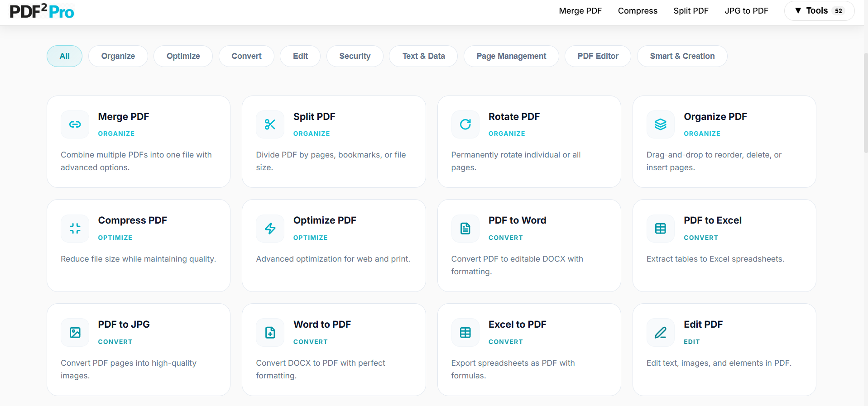The image size is (868, 406).
Task: Click the Edit PDF pencil icon
Action: (x=660, y=333)
